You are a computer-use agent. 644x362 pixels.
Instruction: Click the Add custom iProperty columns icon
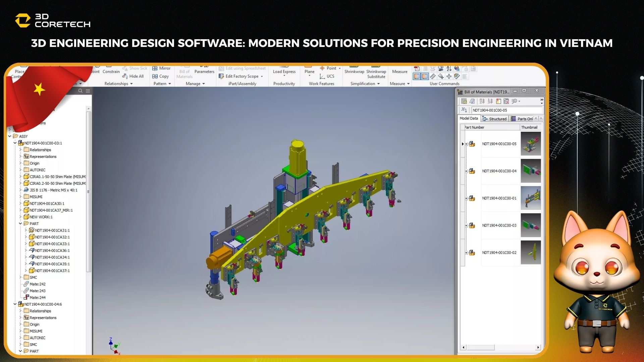[498, 101]
